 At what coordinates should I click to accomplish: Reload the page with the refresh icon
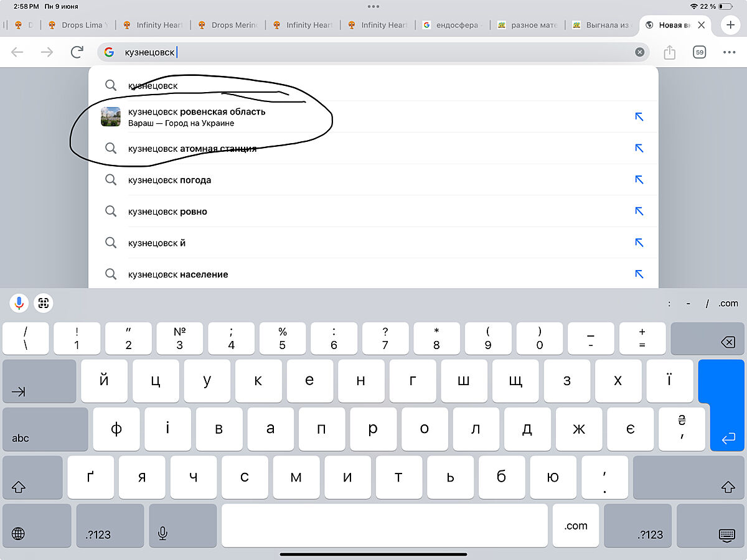77,52
